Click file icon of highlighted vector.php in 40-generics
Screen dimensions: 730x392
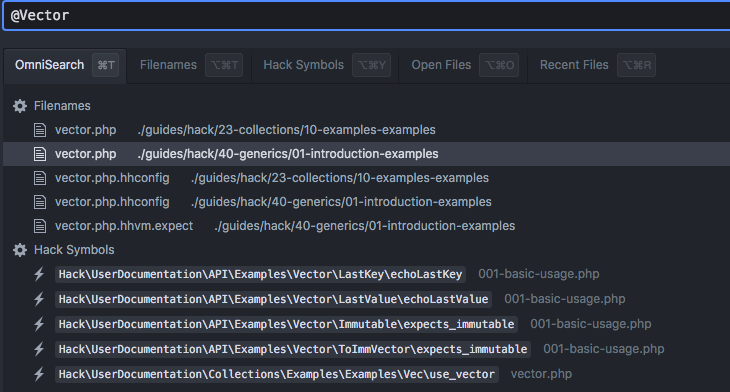click(x=40, y=154)
